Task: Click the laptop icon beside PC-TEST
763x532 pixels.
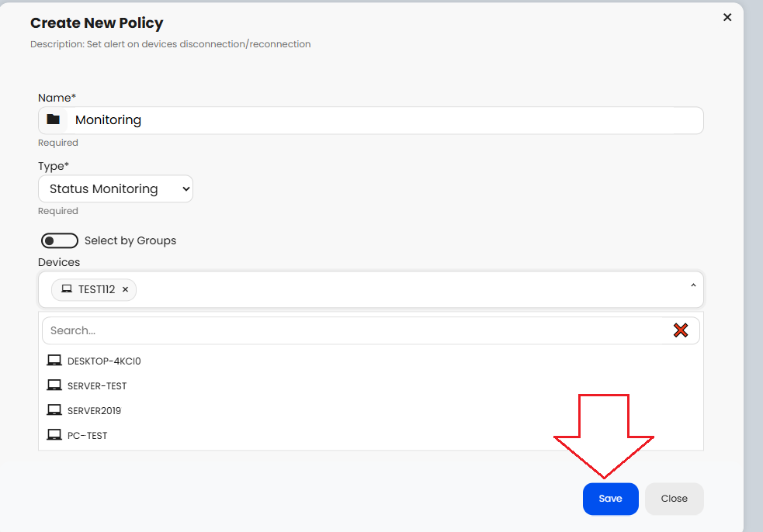Action: (54, 435)
